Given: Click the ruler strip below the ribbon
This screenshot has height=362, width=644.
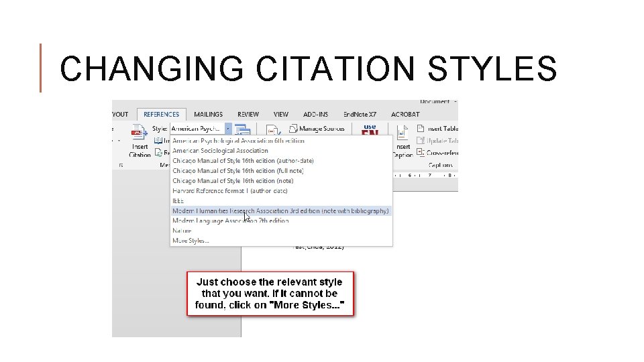Looking at the screenshot, I should point(425,175).
